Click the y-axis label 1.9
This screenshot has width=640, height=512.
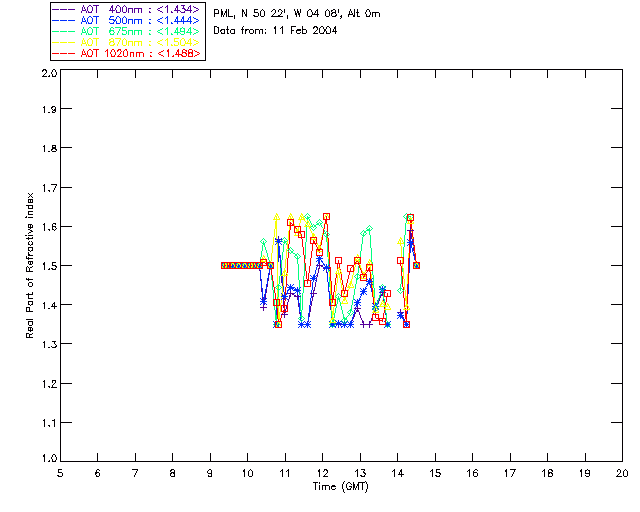(x=49, y=109)
